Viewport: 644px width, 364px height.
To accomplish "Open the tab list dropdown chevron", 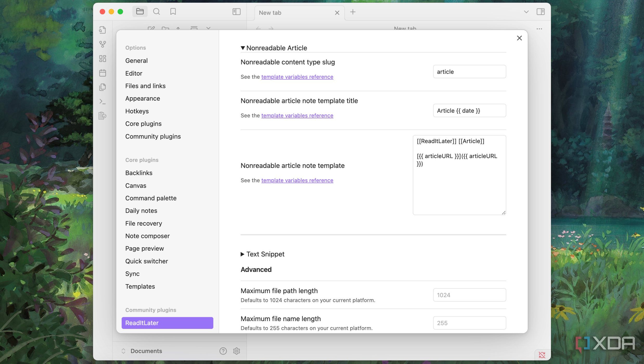I will click(526, 12).
